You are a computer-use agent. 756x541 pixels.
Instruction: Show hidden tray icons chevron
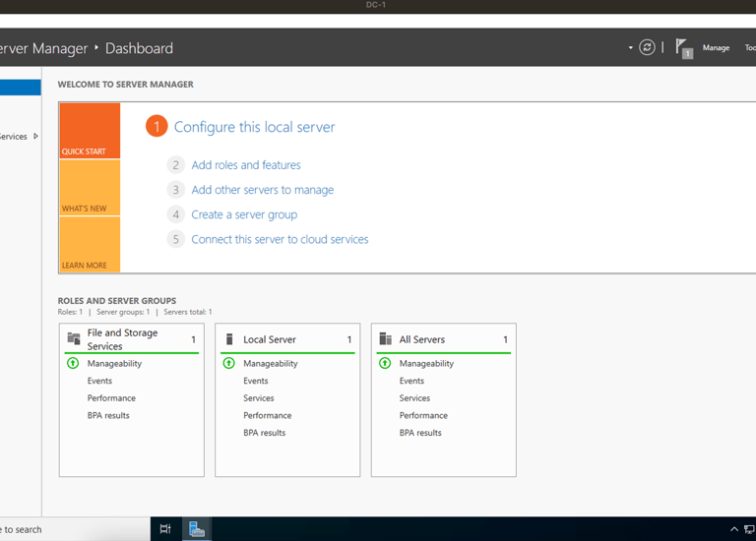coord(733,529)
